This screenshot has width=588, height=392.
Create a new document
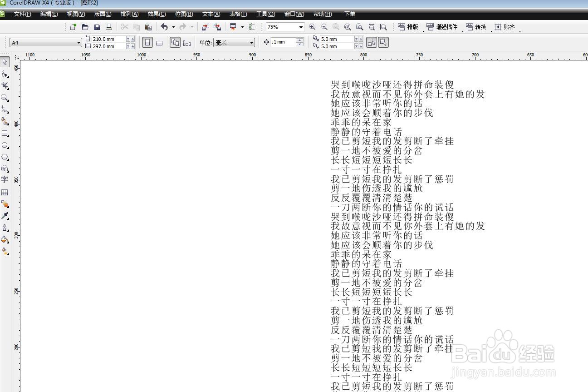[x=73, y=27]
